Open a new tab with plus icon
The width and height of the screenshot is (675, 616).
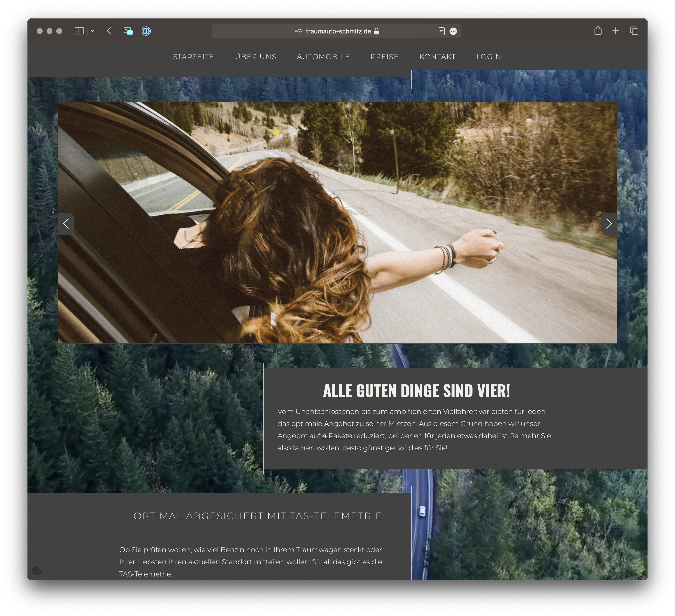pos(615,31)
